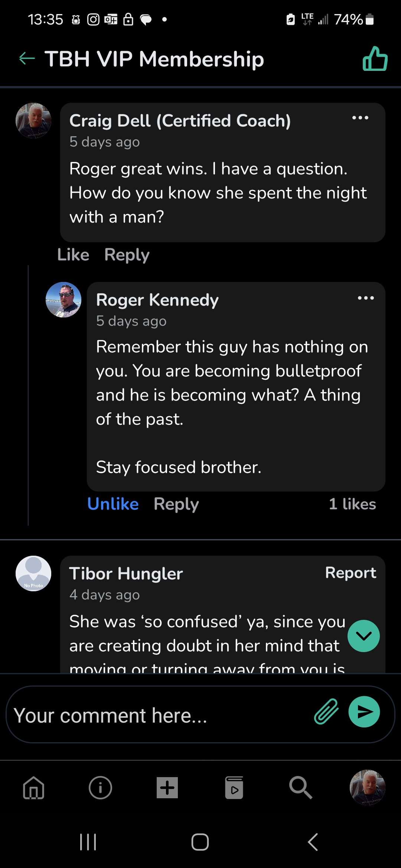Image resolution: width=401 pixels, height=868 pixels.
Task: Tap the thumbs-up icon in header
Action: (x=375, y=59)
